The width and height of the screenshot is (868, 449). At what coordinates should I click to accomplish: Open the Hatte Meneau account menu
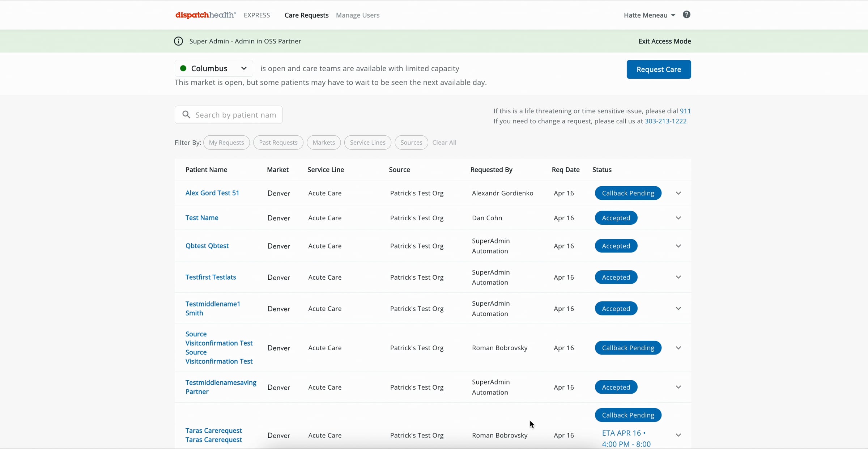click(x=648, y=15)
